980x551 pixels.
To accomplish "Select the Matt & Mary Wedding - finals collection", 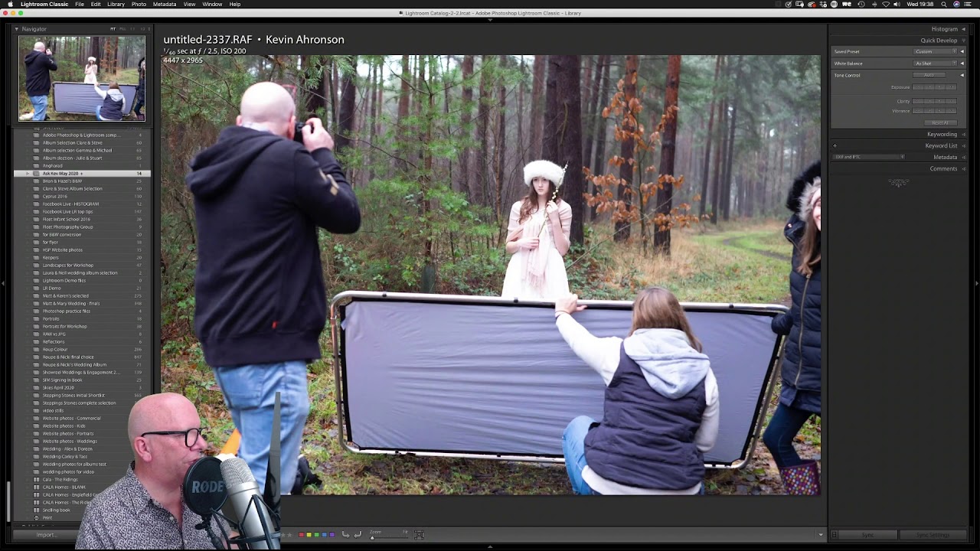I will (82, 304).
